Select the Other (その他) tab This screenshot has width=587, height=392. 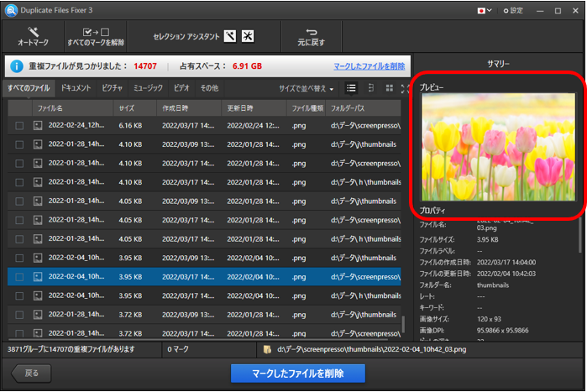(x=209, y=88)
